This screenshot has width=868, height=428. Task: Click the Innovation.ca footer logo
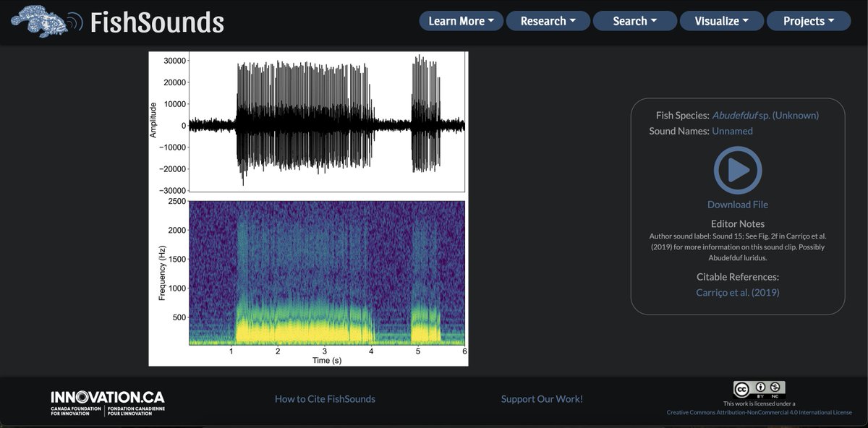click(x=107, y=398)
